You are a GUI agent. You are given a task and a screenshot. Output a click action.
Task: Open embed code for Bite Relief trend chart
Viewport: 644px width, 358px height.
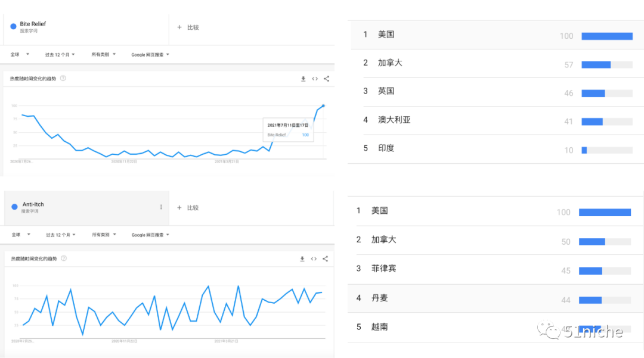[315, 78]
